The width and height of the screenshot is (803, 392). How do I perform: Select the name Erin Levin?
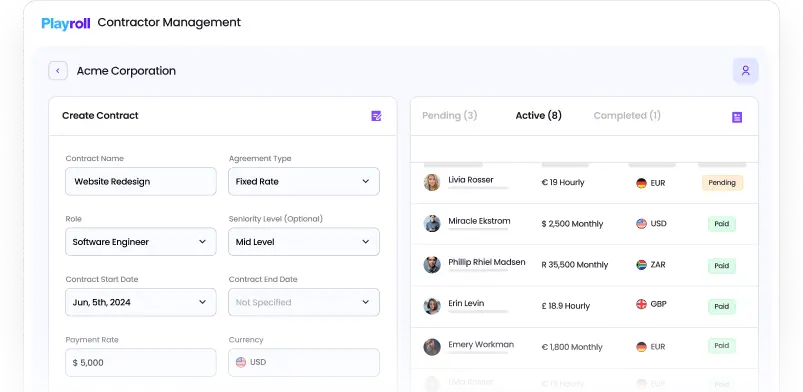[466, 303]
